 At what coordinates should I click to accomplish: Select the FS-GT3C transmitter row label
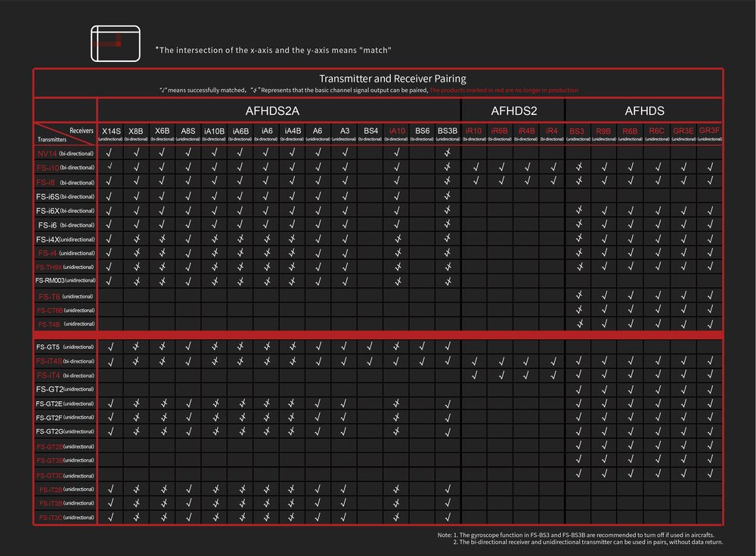(65, 475)
